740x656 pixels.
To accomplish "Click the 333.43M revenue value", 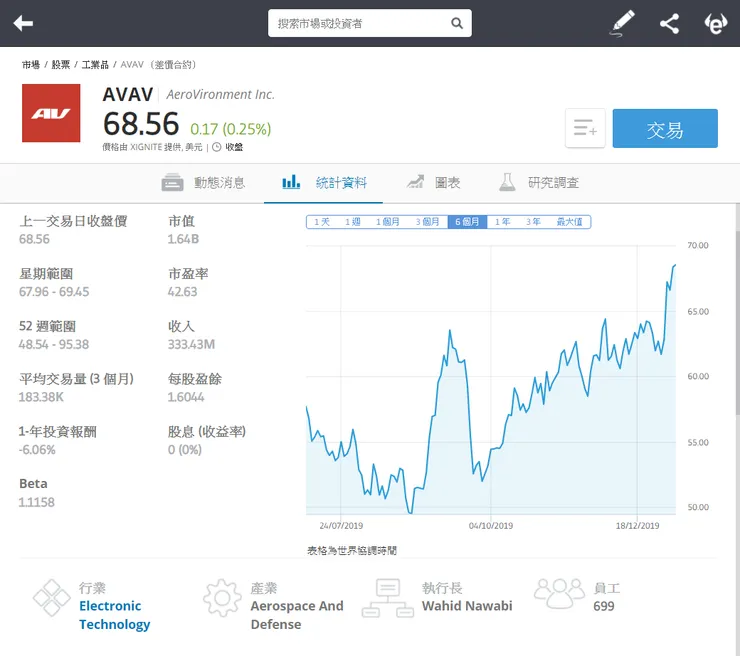I will point(191,345).
